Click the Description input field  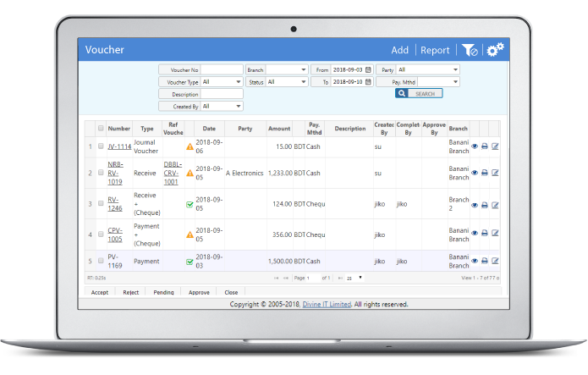(x=222, y=94)
